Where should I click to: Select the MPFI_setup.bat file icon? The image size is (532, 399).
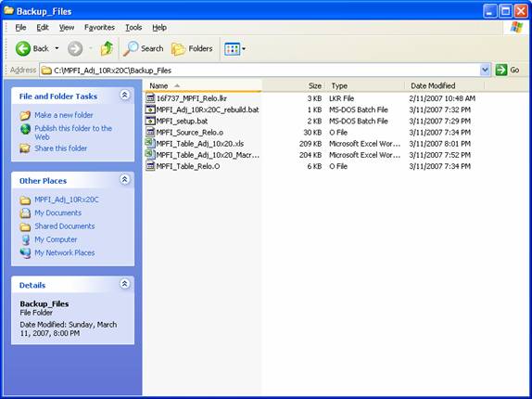pos(150,121)
